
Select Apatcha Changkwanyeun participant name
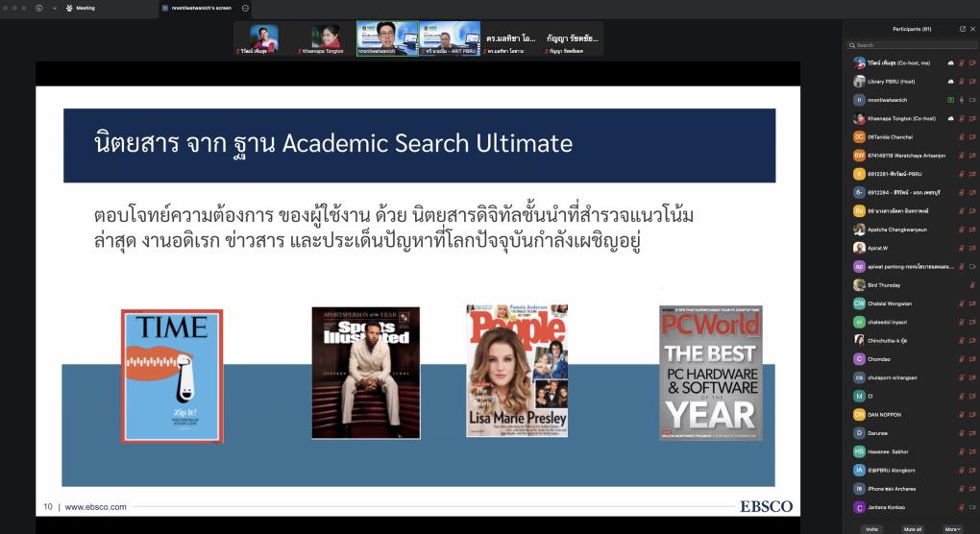coord(896,230)
